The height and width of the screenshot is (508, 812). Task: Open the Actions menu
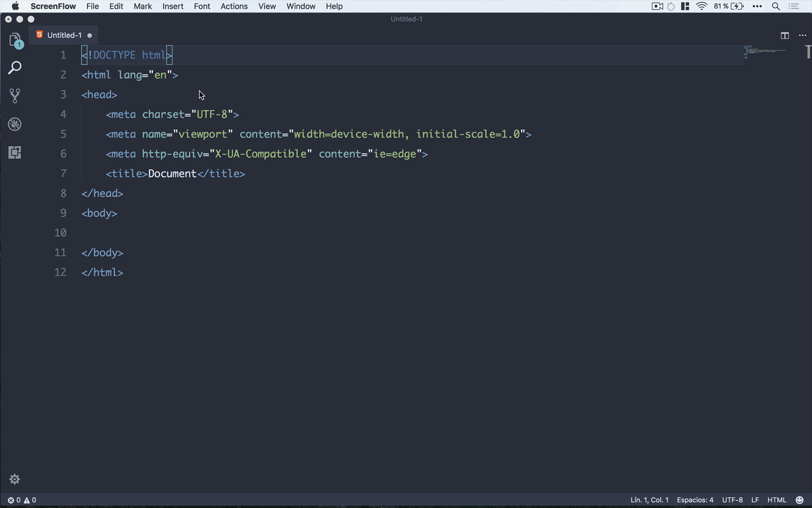tap(234, 6)
